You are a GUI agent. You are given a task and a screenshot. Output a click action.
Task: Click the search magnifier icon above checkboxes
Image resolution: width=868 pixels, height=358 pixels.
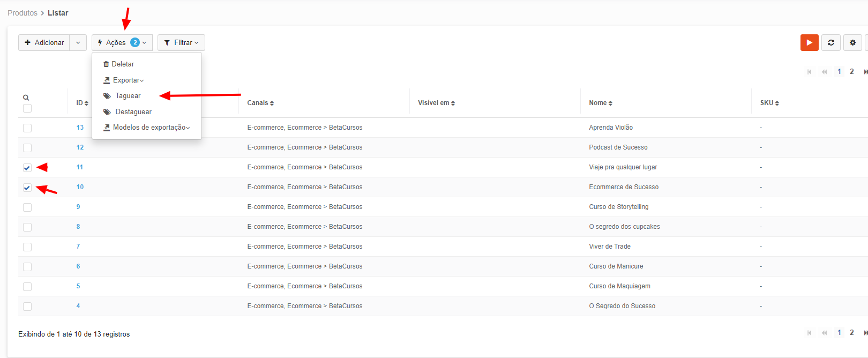point(26,98)
